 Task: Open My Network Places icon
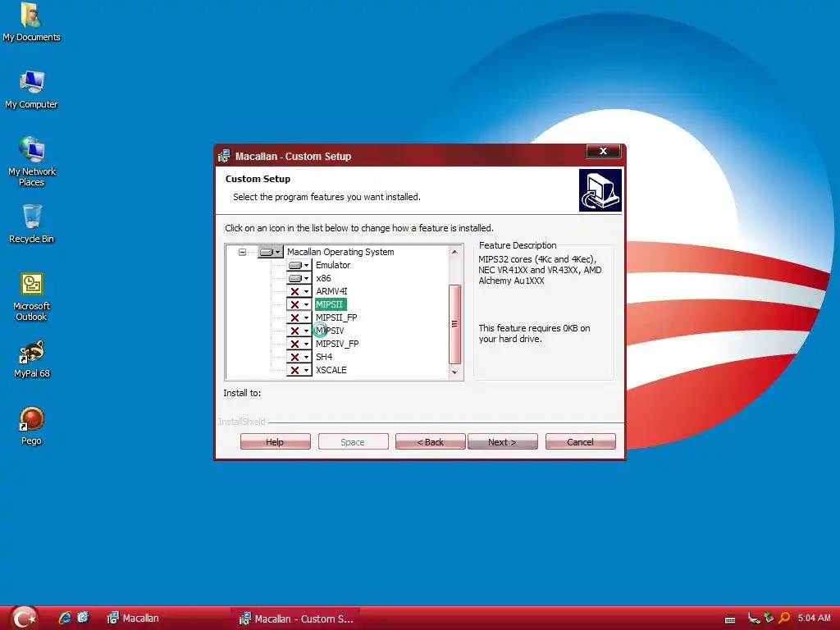tap(31, 161)
